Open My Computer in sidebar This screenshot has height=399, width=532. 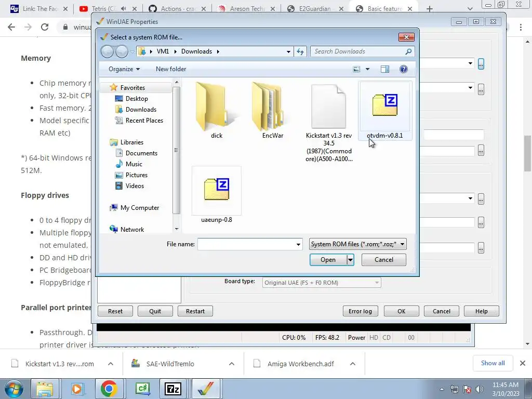click(139, 208)
